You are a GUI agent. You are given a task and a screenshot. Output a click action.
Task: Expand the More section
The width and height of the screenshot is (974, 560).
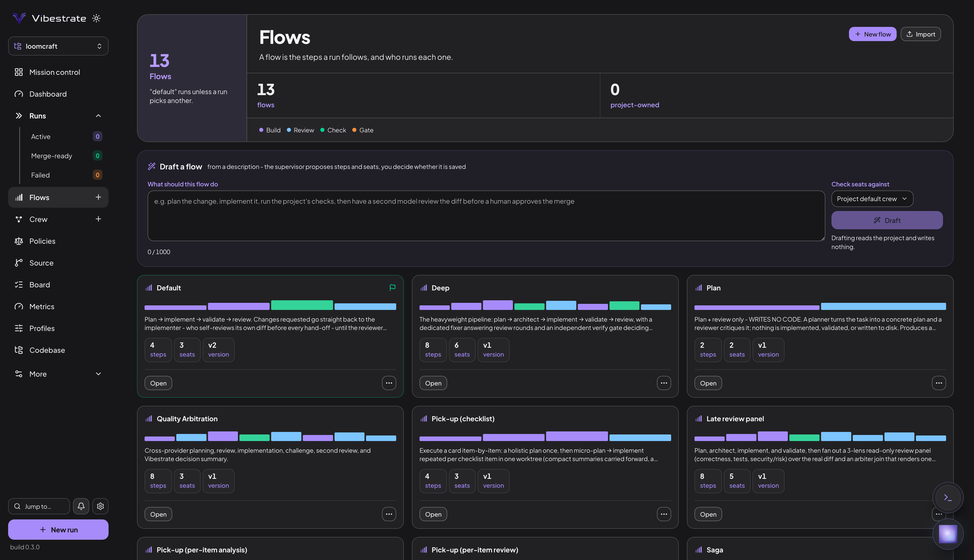click(58, 374)
